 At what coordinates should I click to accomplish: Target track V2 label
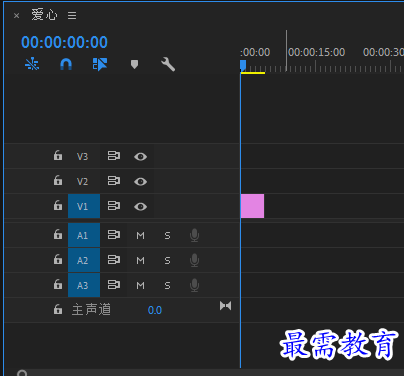click(x=82, y=181)
